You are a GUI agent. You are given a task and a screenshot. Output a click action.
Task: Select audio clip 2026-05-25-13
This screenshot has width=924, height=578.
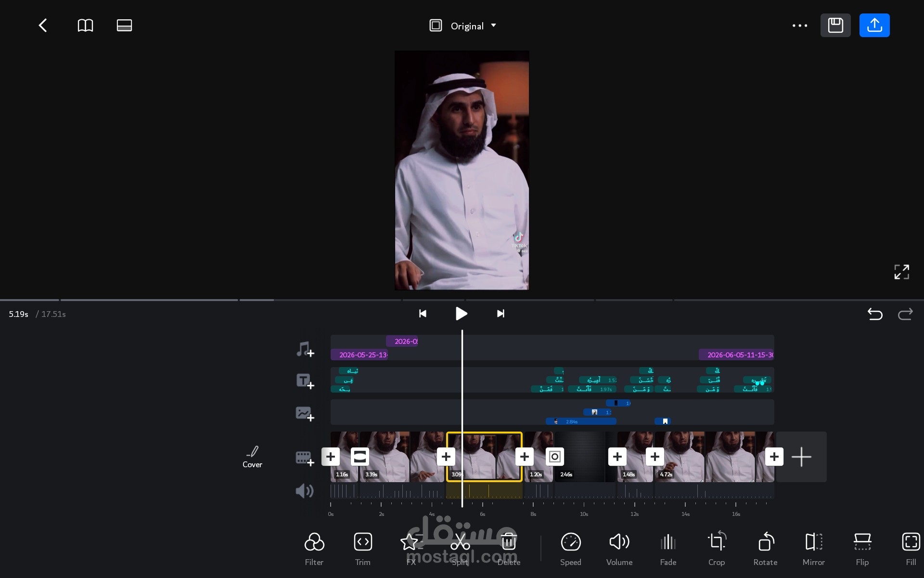pos(359,355)
